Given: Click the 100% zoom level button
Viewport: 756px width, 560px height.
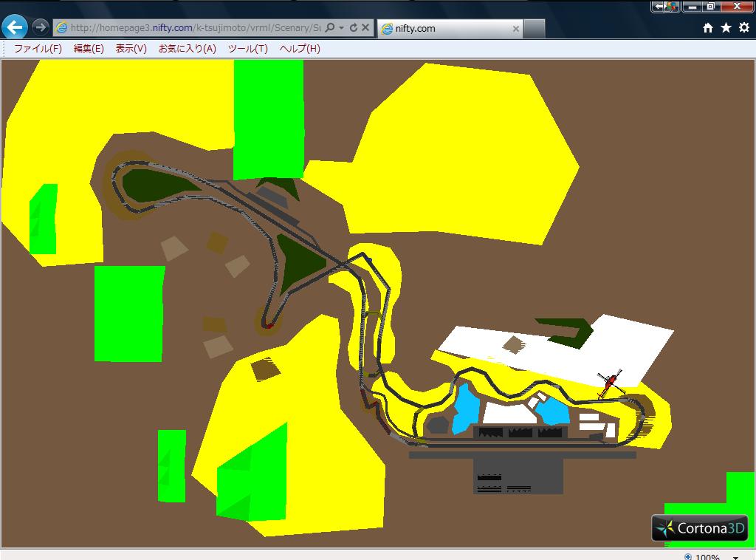Looking at the screenshot, I should [x=705, y=557].
